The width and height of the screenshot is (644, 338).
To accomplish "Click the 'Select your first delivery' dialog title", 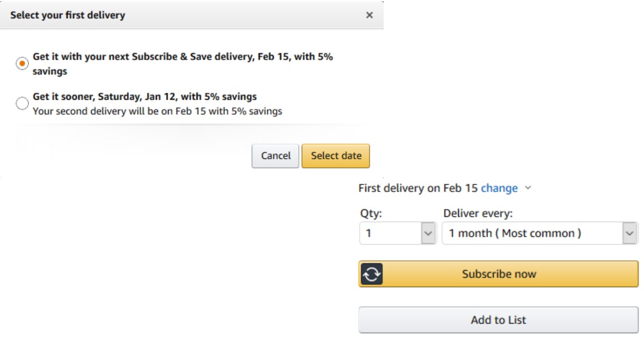I will [68, 16].
